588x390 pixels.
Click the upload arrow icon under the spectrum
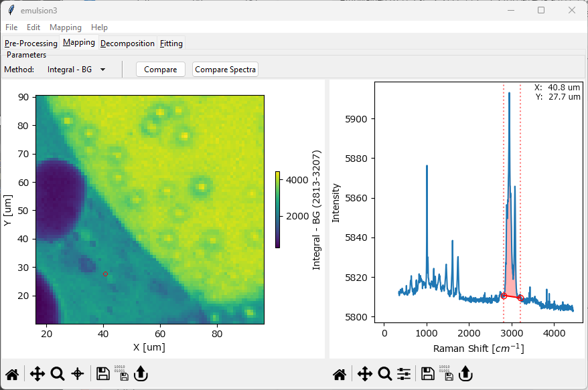[x=465, y=374]
